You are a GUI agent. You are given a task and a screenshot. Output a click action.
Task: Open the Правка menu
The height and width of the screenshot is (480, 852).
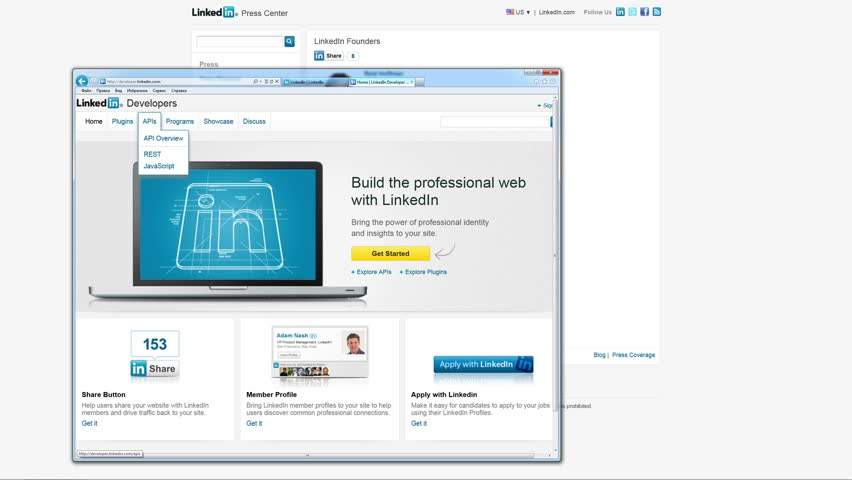pos(103,91)
